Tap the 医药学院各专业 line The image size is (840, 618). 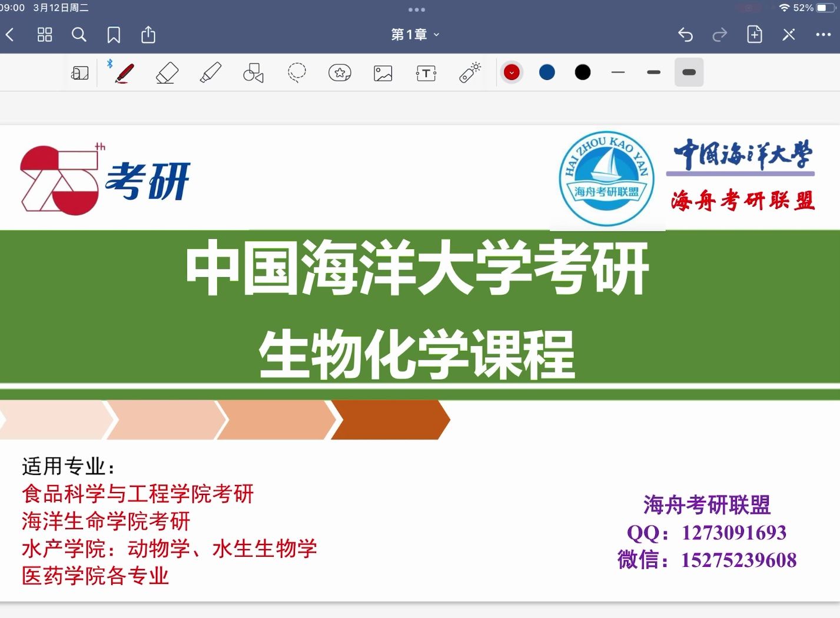pyautogui.click(x=95, y=576)
